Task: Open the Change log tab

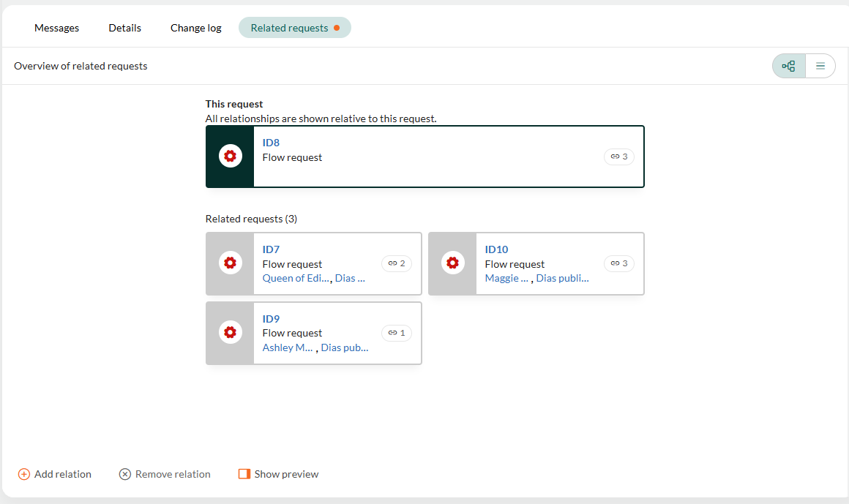Action: coord(195,28)
